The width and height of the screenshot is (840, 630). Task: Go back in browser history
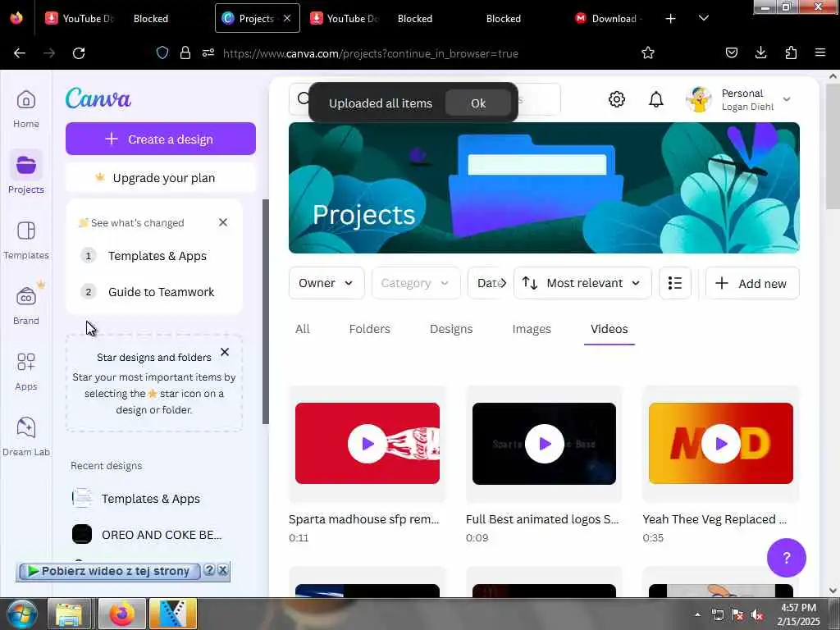pyautogui.click(x=20, y=53)
